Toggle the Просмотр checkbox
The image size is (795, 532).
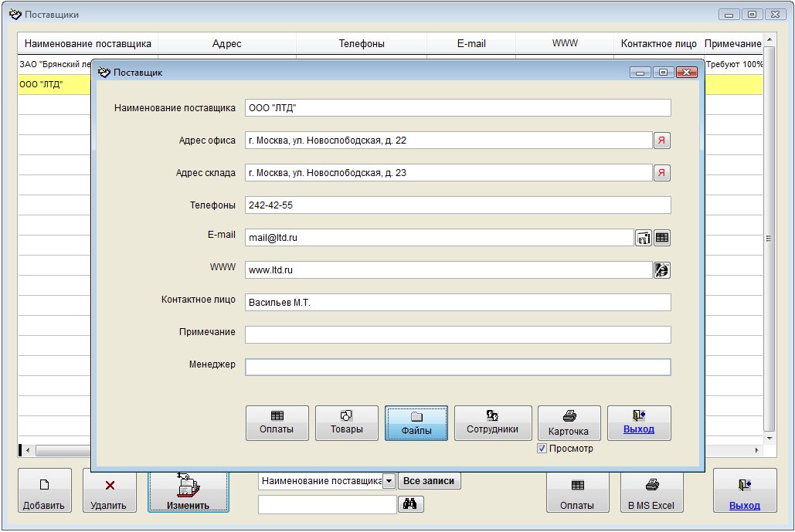pos(542,449)
